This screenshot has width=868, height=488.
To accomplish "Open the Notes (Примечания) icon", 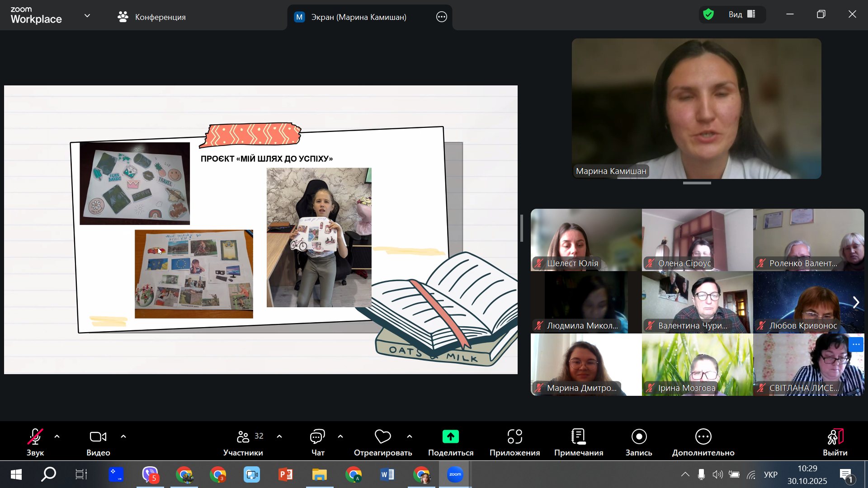I will pyautogui.click(x=578, y=437).
